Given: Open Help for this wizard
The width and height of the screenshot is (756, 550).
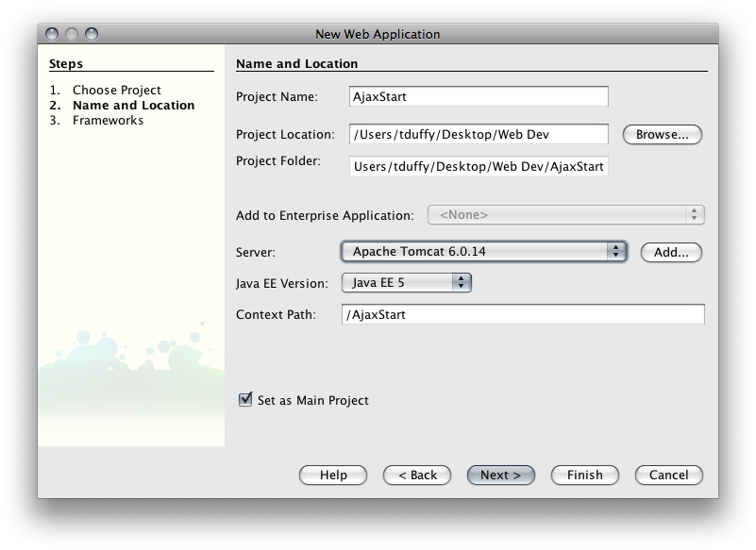Looking at the screenshot, I should coord(333,475).
